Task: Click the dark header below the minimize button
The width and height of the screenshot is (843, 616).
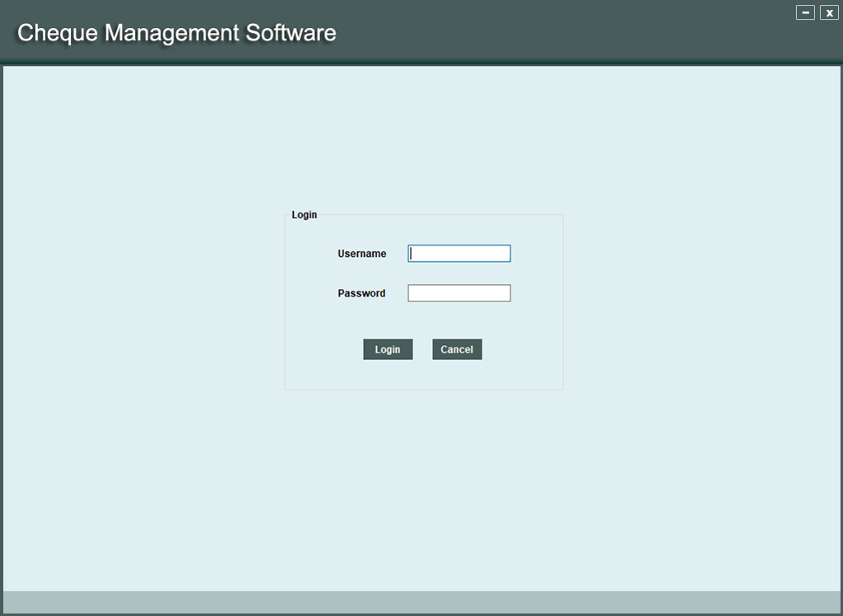Action: 805,41
